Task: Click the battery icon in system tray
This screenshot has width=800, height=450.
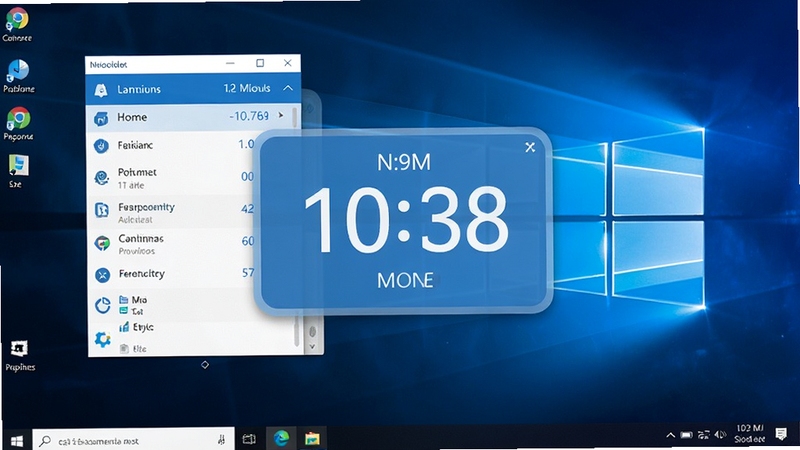Action: (x=687, y=435)
